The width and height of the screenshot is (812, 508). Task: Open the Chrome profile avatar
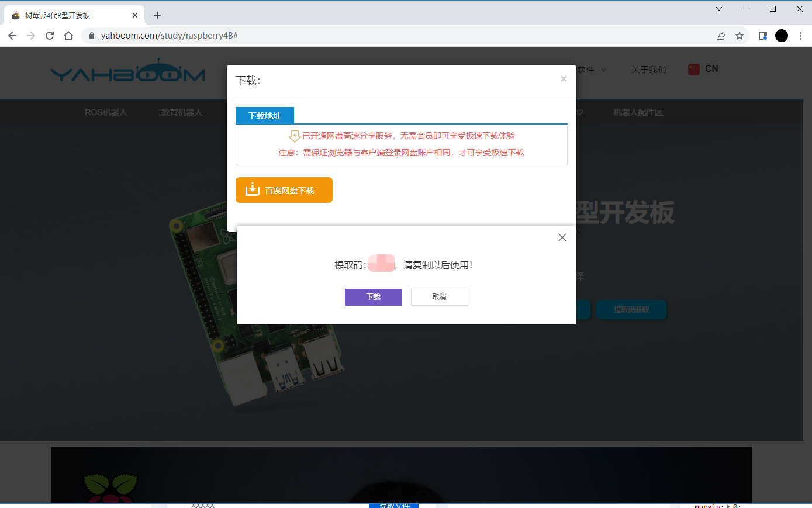(x=782, y=36)
